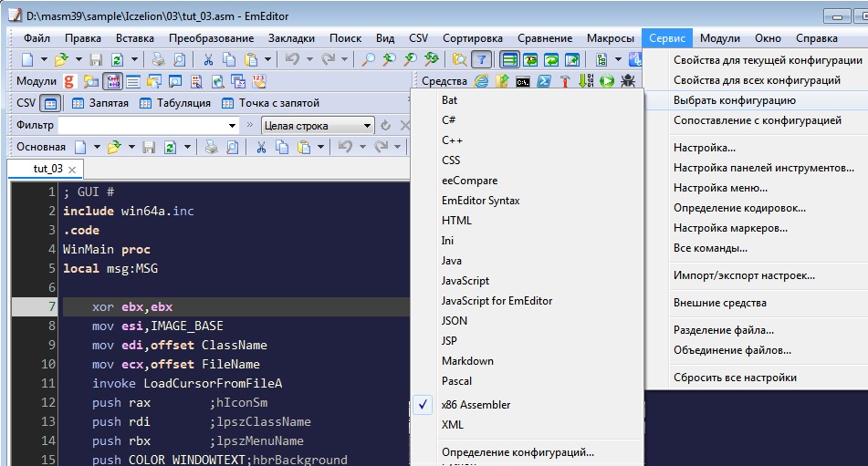Open Internet Explorer from the Средства toolbar
This screenshot has height=466, width=868.
click(x=481, y=81)
